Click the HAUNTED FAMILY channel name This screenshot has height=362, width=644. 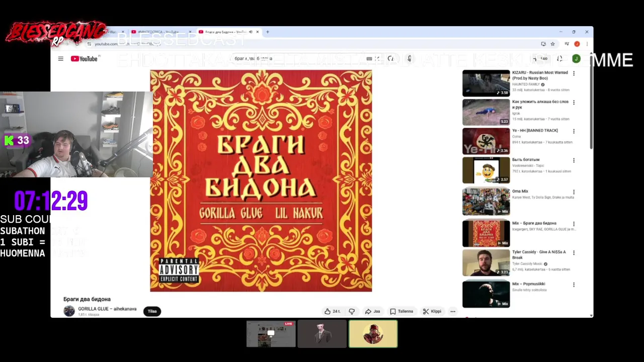point(526,84)
